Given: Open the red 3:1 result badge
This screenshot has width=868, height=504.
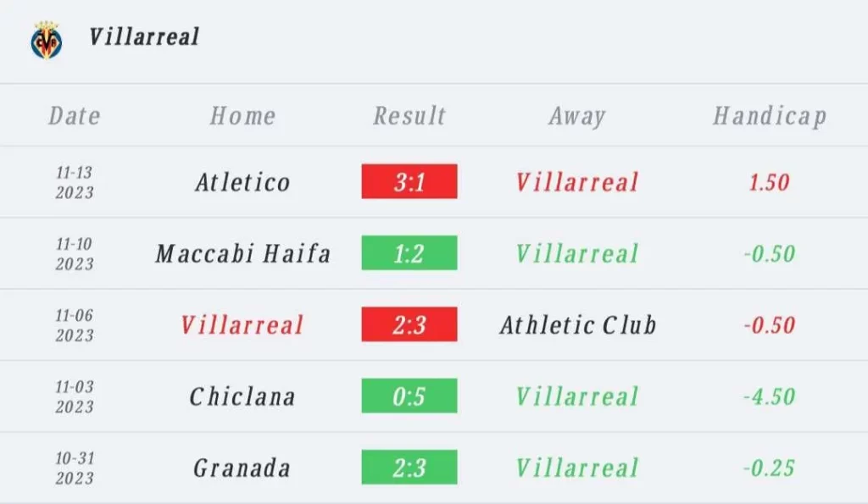Looking at the screenshot, I should coord(409,181).
